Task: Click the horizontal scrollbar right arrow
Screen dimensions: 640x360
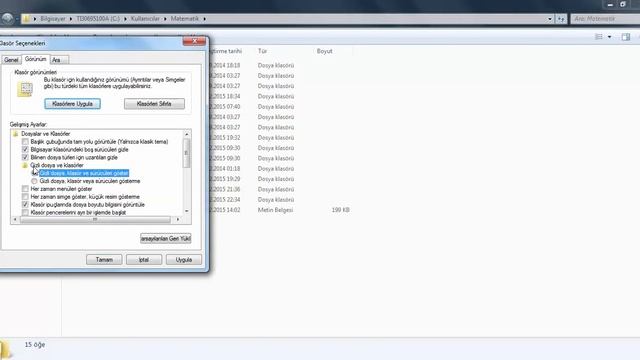Action: point(178,220)
